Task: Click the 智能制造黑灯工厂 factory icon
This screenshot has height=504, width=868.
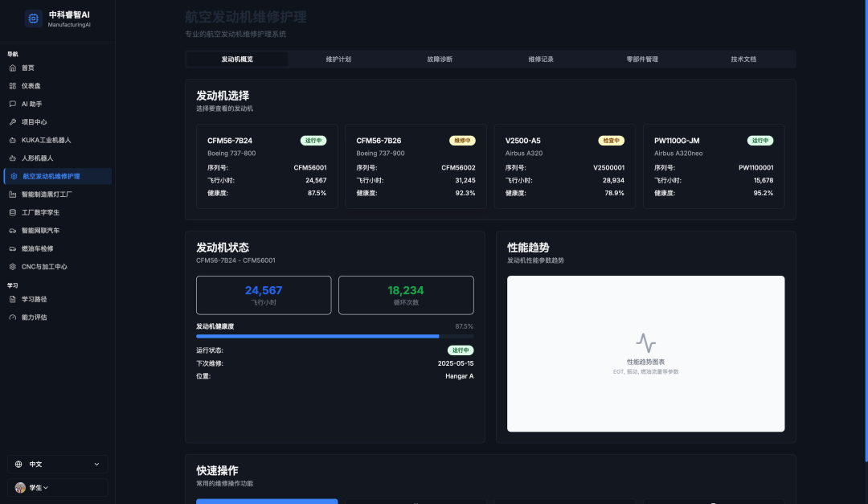Action: click(13, 195)
